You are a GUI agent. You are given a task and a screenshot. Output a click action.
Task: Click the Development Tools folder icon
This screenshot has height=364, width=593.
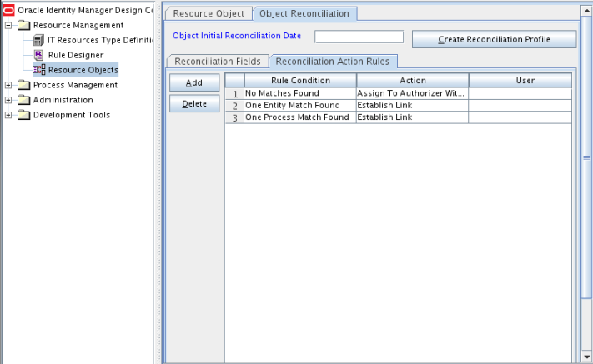[x=24, y=115]
